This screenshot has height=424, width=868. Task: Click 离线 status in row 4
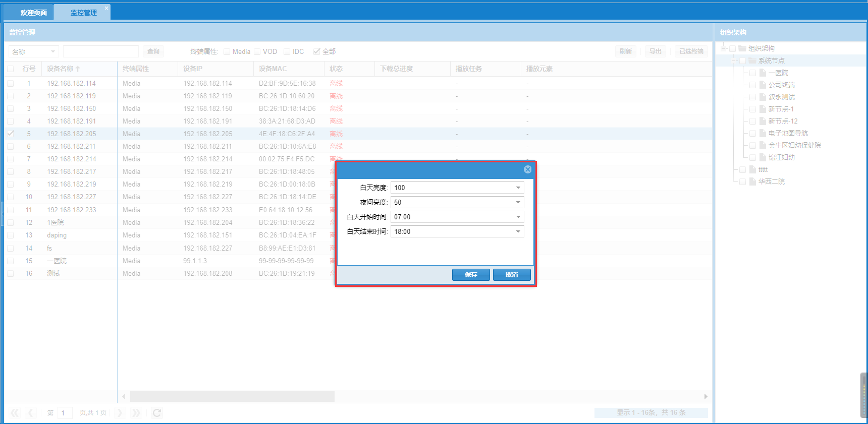coord(336,121)
